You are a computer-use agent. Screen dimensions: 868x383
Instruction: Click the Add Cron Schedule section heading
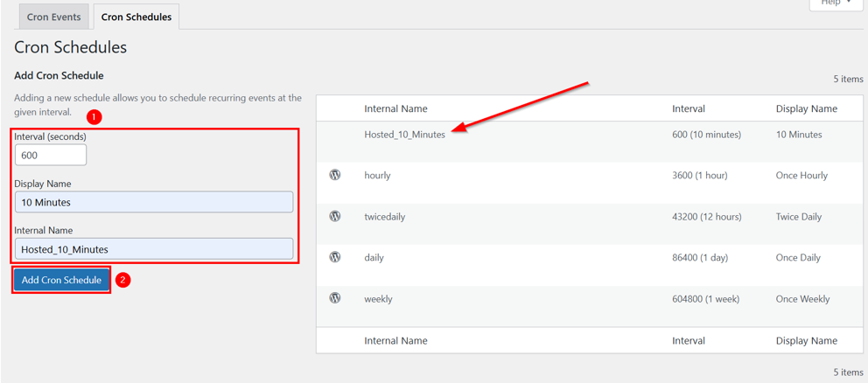(x=59, y=75)
